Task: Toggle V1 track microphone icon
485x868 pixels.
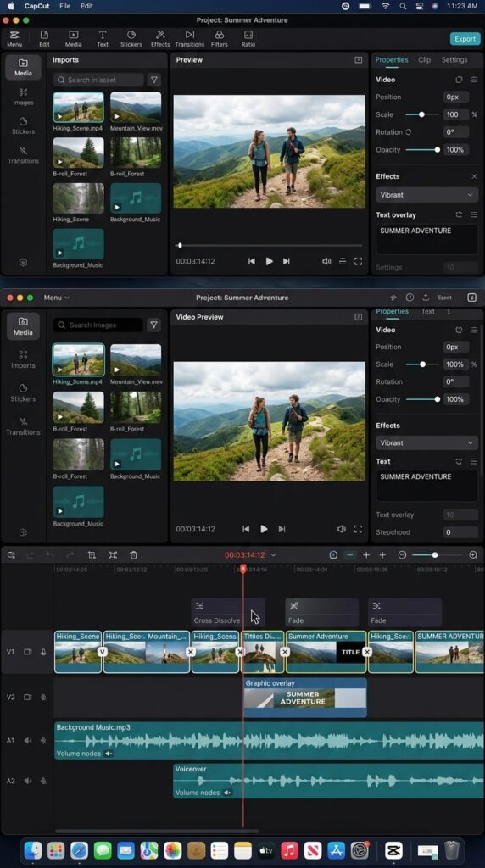Action: click(43, 652)
